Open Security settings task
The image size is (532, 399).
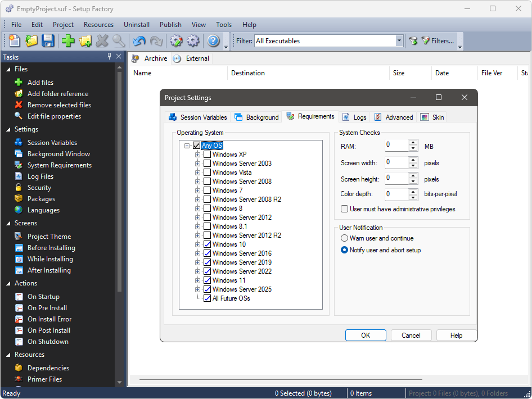click(x=39, y=188)
